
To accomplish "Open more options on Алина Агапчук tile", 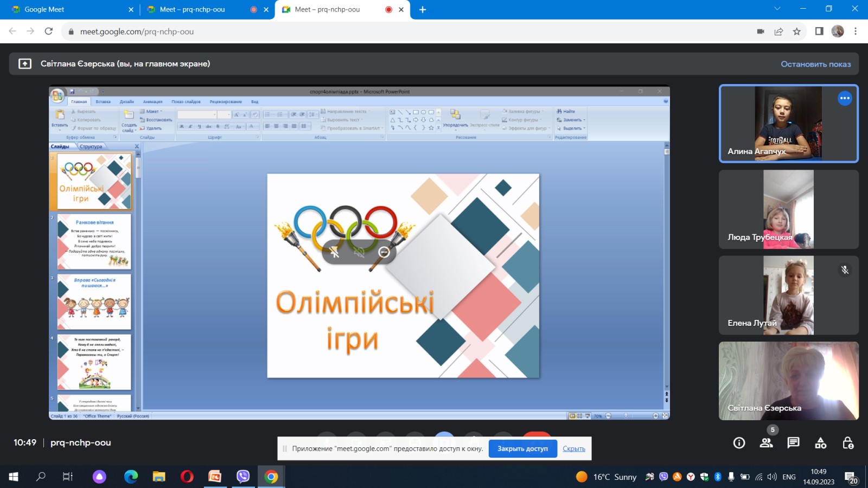I will pyautogui.click(x=845, y=98).
